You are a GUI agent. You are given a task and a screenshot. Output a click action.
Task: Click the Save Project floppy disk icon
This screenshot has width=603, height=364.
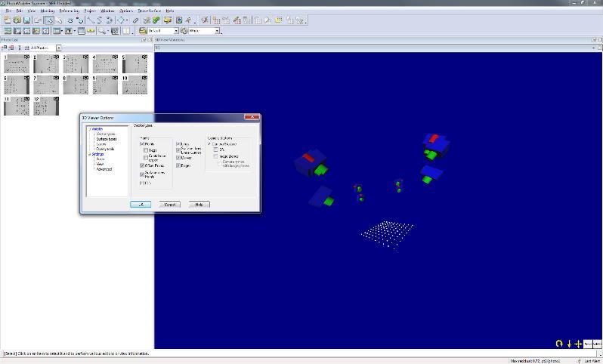[26, 20]
